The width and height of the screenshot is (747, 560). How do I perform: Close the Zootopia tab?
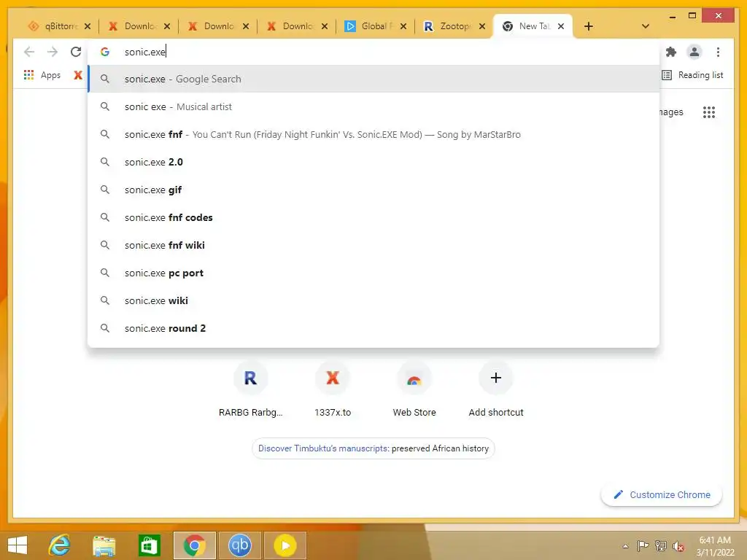point(482,26)
